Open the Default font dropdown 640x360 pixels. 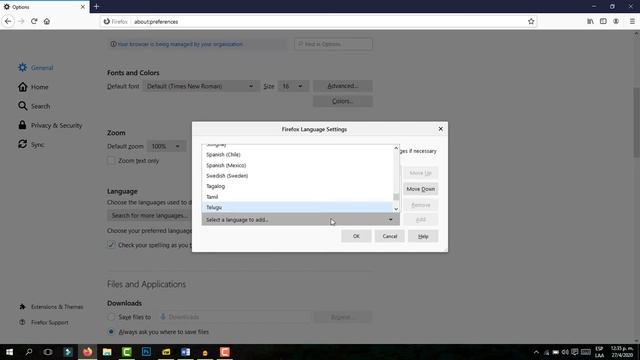[x=201, y=86]
